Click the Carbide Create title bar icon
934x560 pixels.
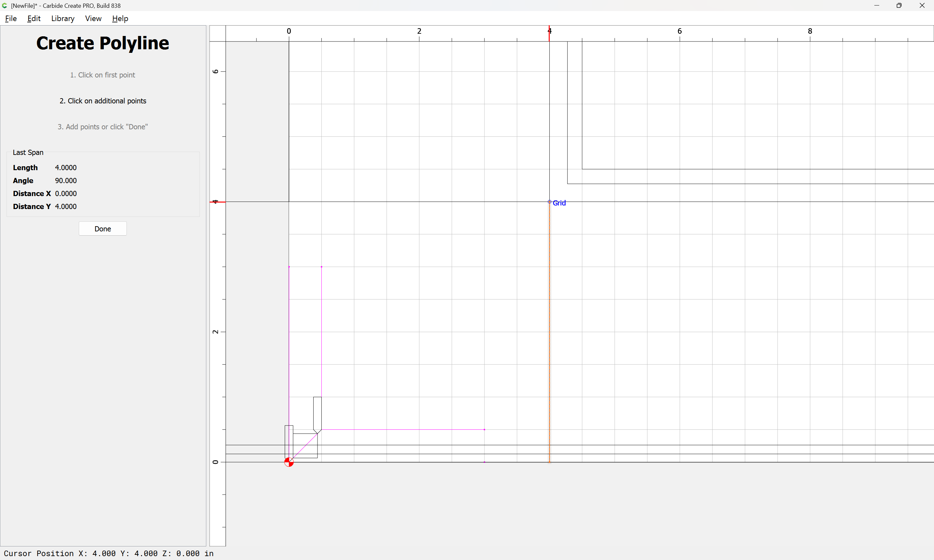click(5, 6)
